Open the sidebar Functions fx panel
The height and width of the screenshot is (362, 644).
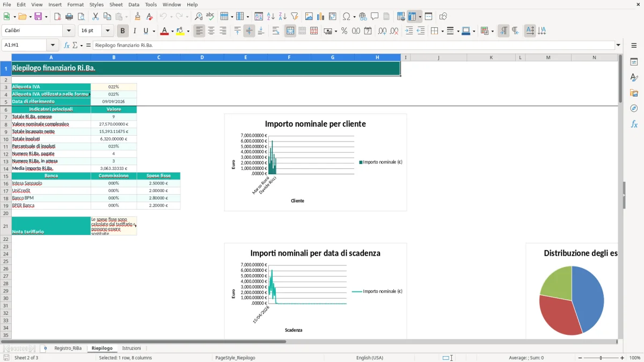point(634,124)
